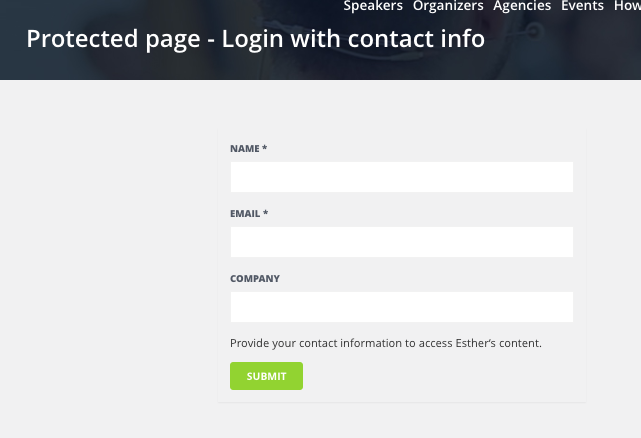Viewport: 641px width, 438px height.
Task: Click the required asterisk beside EMAIL
Action: [x=266, y=214]
